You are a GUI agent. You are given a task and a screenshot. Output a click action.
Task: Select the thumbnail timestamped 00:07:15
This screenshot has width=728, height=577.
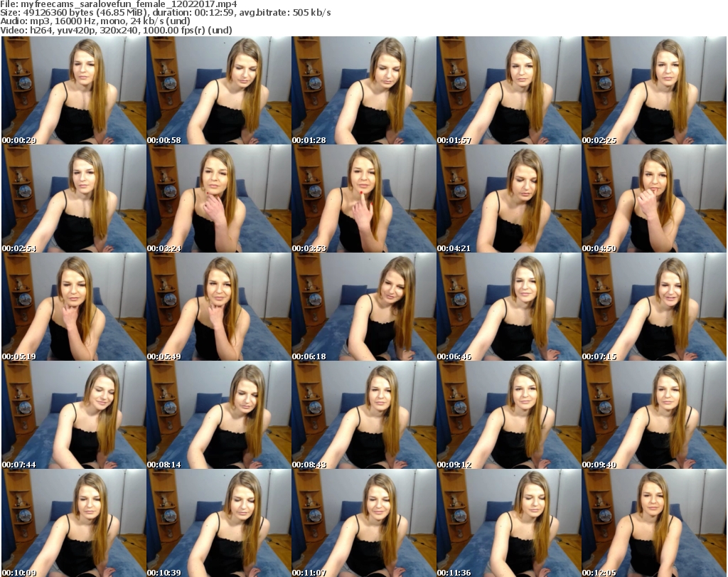[654, 307]
